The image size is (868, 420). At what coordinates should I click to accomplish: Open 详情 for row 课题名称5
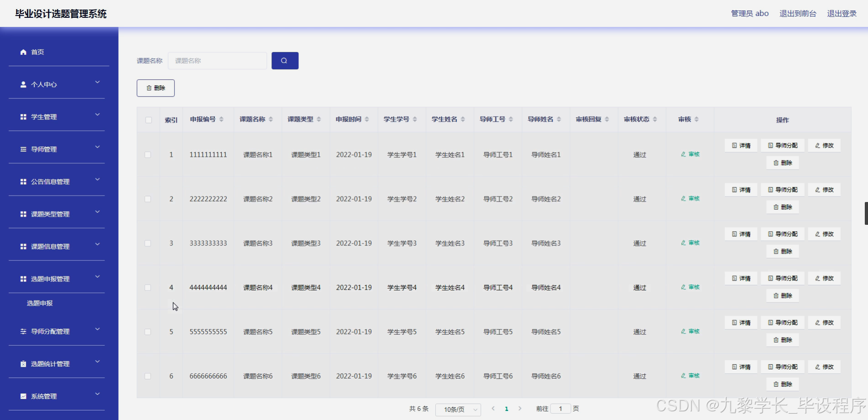click(741, 322)
